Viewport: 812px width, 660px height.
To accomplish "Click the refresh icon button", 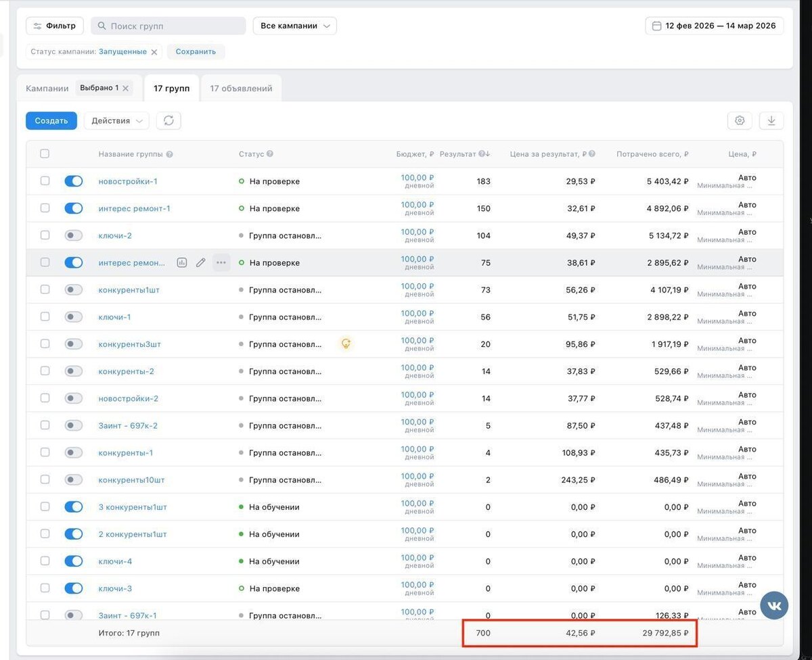I will [168, 120].
